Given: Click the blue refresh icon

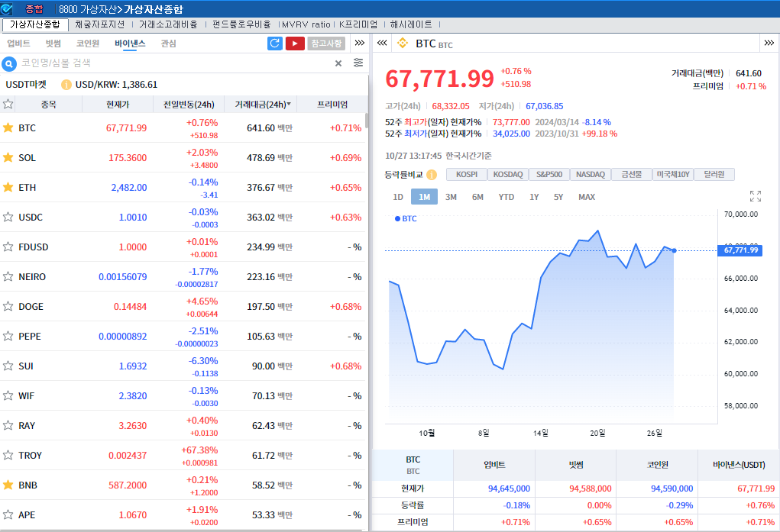Looking at the screenshot, I should click(275, 44).
